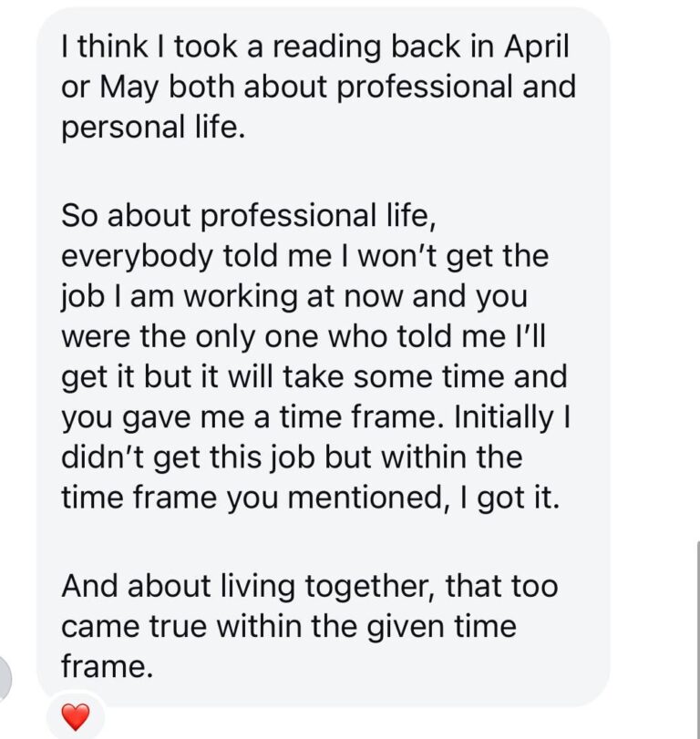Click the word 'May' in the message
700x739 pixels.
[x=129, y=88]
